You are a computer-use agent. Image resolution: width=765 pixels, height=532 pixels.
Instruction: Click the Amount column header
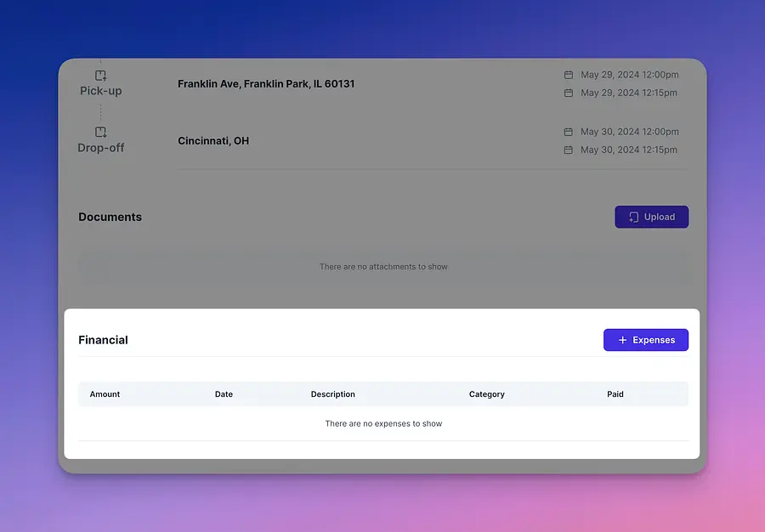(x=105, y=394)
